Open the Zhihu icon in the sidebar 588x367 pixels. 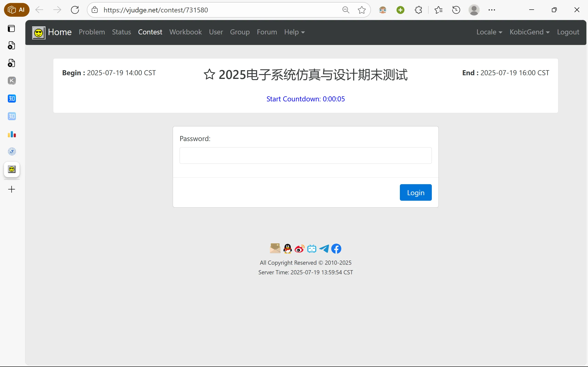point(12,99)
